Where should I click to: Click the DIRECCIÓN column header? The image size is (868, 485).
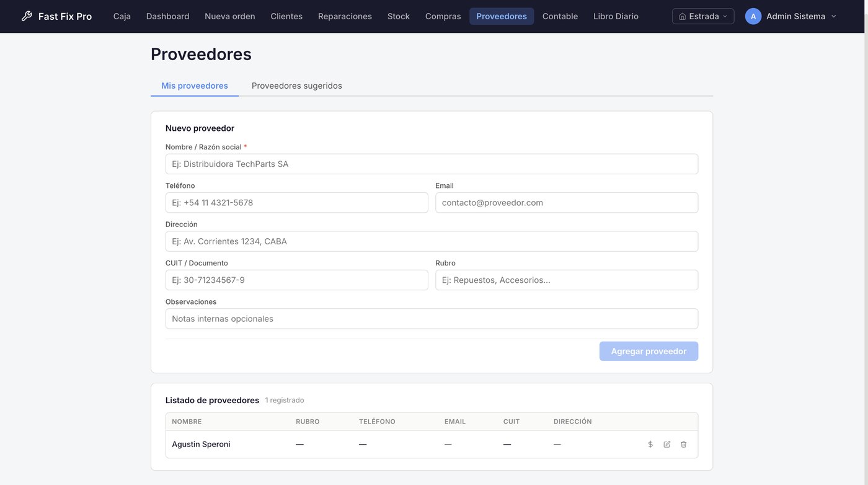(x=573, y=422)
